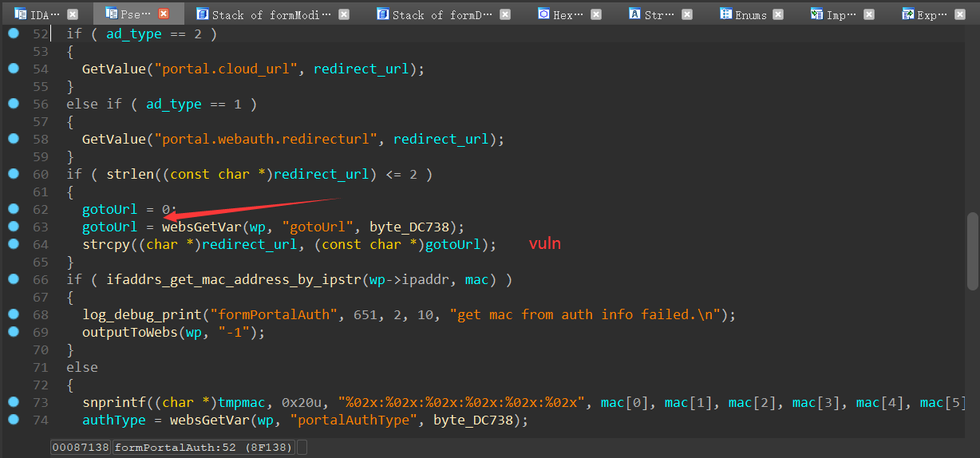Toggle breakpoint dot on strcpy line 64
Screen dimensions: 980x458
click(x=14, y=243)
